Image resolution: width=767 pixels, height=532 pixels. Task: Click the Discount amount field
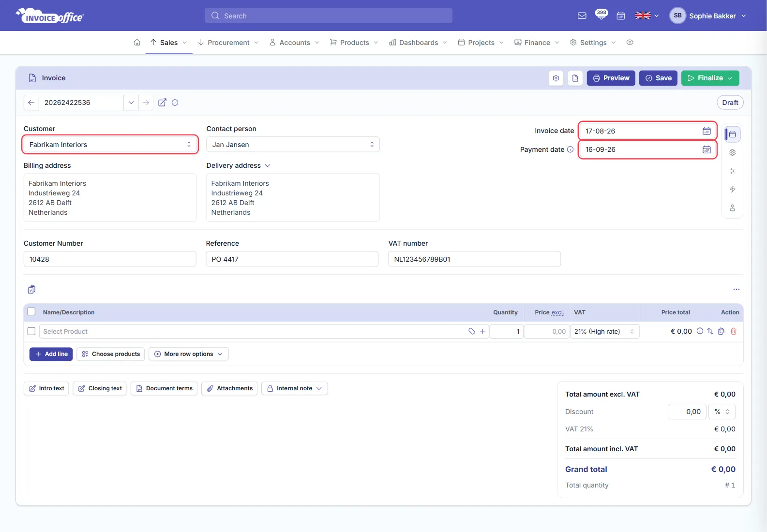pos(687,412)
